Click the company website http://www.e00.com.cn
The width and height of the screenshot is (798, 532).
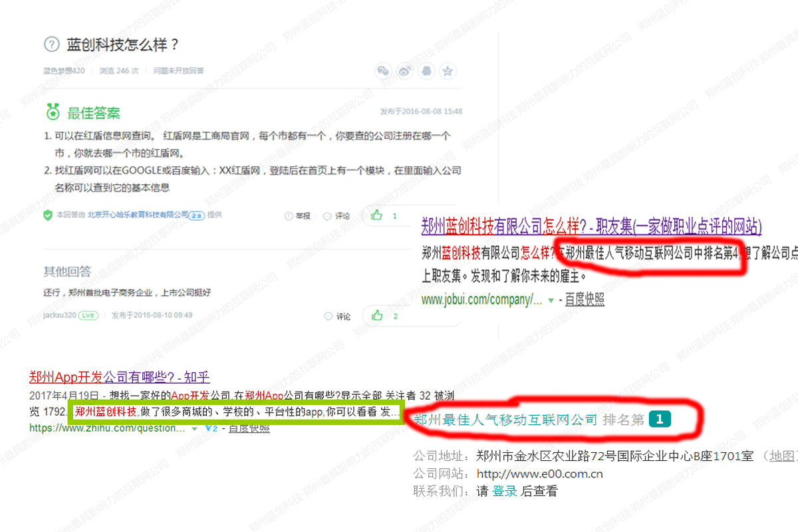click(x=540, y=474)
